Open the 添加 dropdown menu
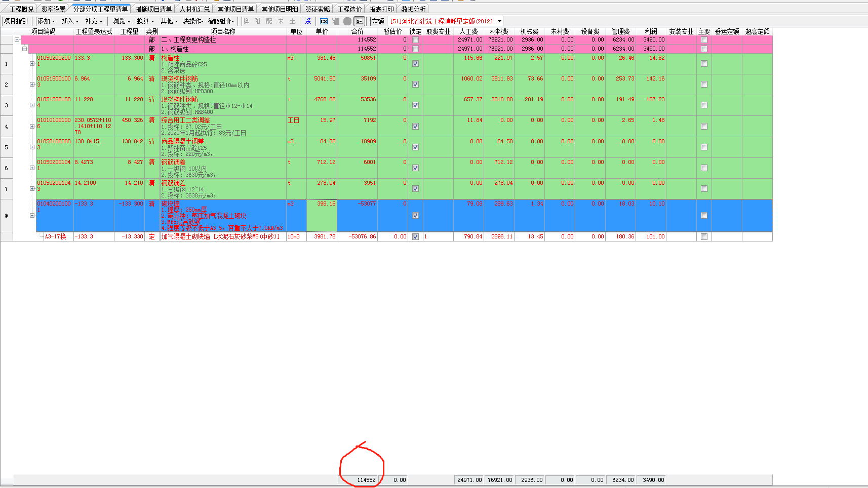This screenshot has height=488, width=868. pyautogui.click(x=46, y=21)
